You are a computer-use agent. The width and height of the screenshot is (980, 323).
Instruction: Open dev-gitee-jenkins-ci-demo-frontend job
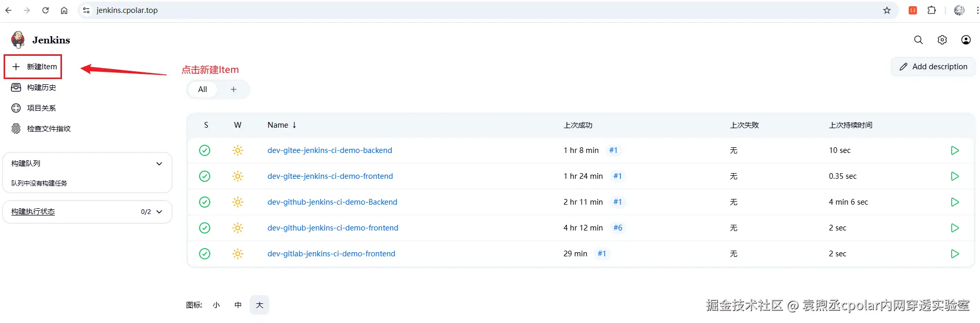point(330,176)
